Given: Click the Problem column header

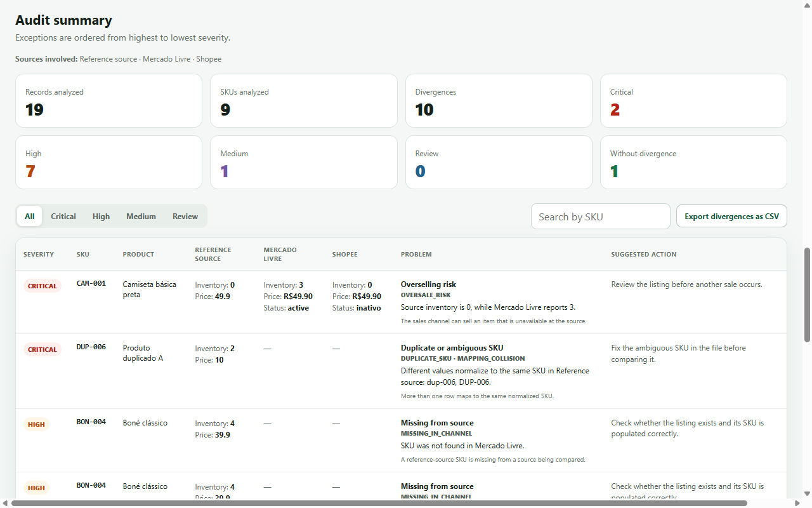Looking at the screenshot, I should [416, 255].
